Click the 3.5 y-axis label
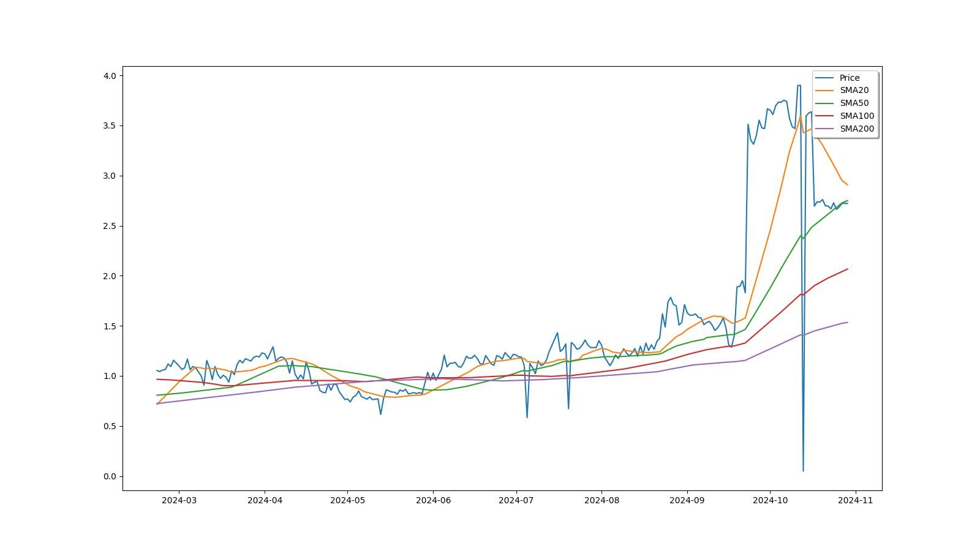The height and width of the screenshot is (551, 980). pos(110,126)
